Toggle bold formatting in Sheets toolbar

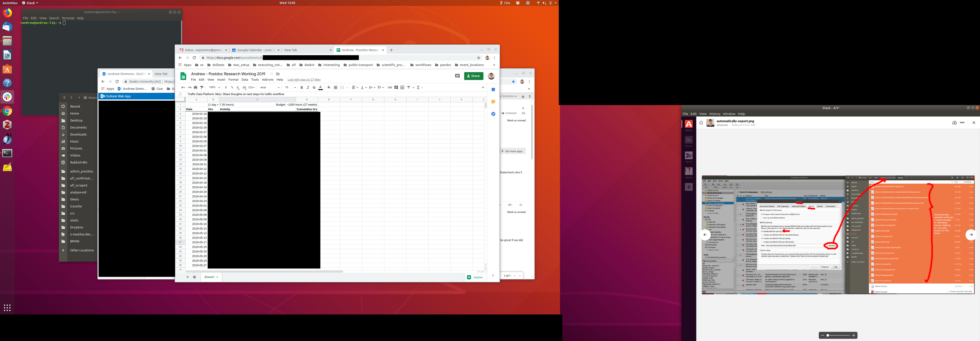click(x=302, y=87)
